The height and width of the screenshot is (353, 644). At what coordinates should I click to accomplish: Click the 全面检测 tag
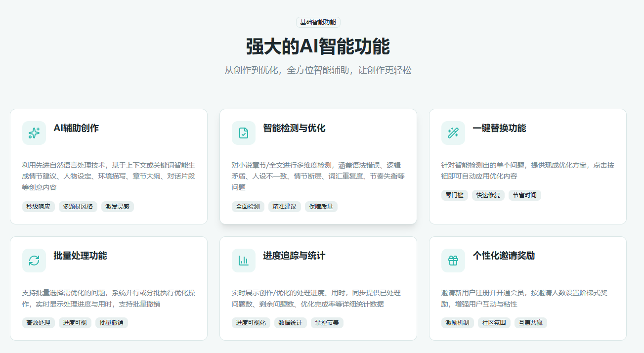point(248,206)
